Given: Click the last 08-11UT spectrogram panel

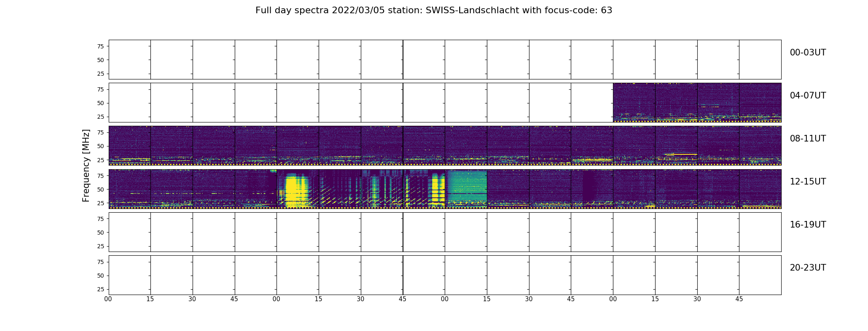Looking at the screenshot, I should (x=760, y=146).
